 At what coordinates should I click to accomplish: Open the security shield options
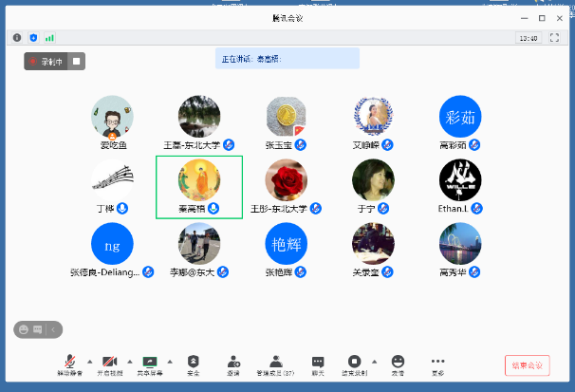pyautogui.click(x=193, y=364)
